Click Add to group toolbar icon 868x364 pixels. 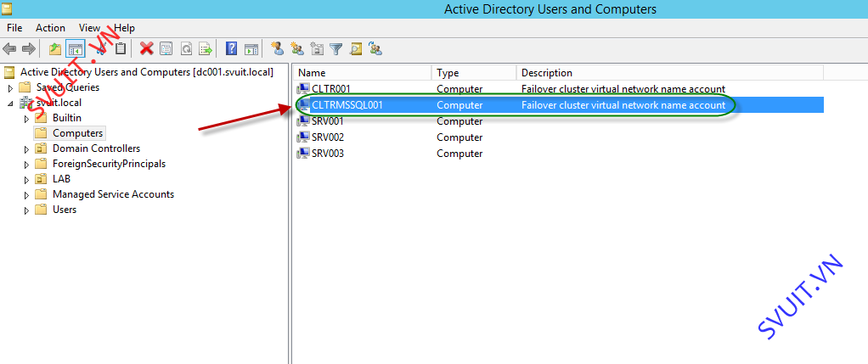[x=376, y=48]
